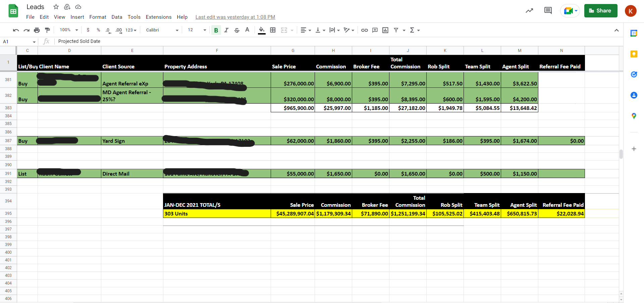
Task: Select column F header
Action: pyautogui.click(x=217, y=51)
